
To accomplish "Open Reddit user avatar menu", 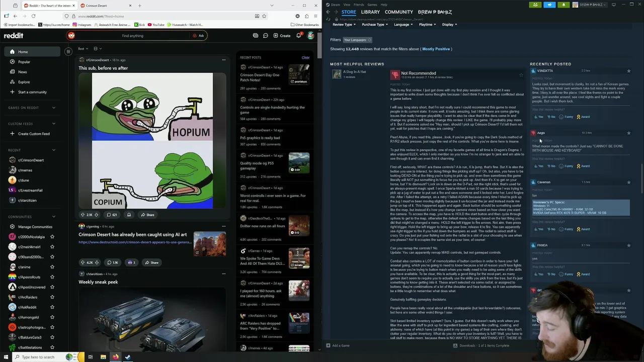I will tap(311, 36).
